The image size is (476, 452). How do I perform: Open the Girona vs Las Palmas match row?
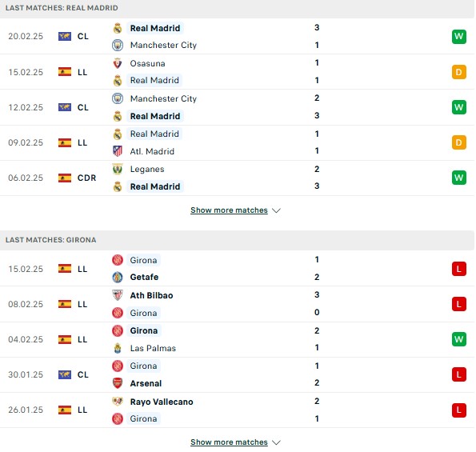click(237, 339)
